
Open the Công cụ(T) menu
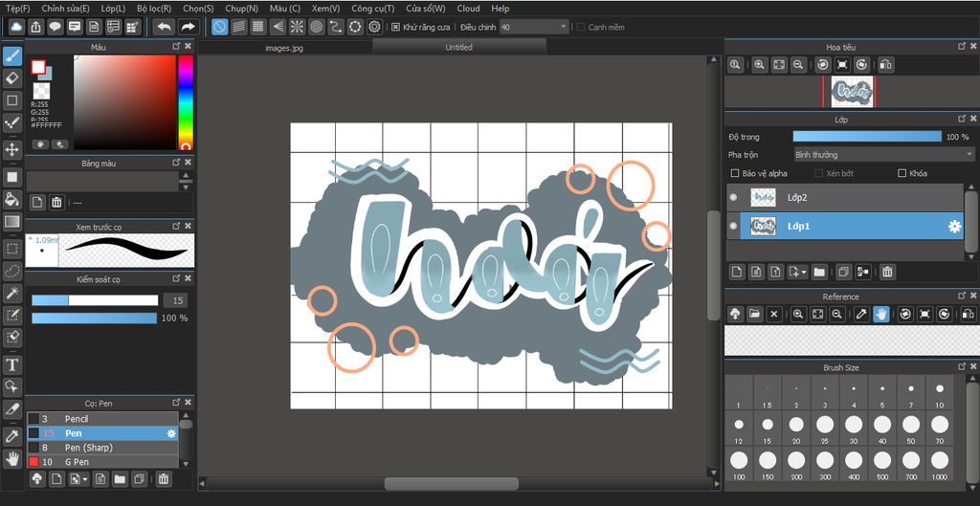pyautogui.click(x=372, y=8)
